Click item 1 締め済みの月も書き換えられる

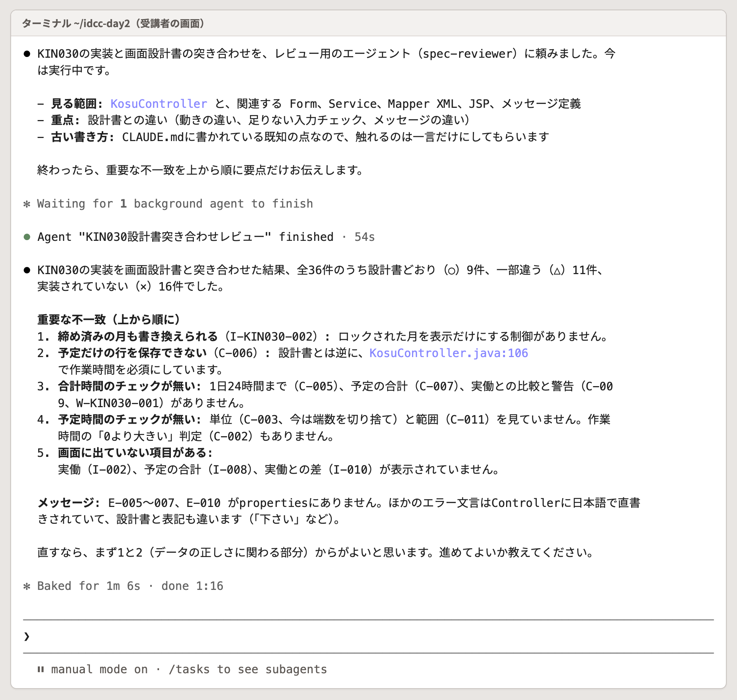(138, 336)
